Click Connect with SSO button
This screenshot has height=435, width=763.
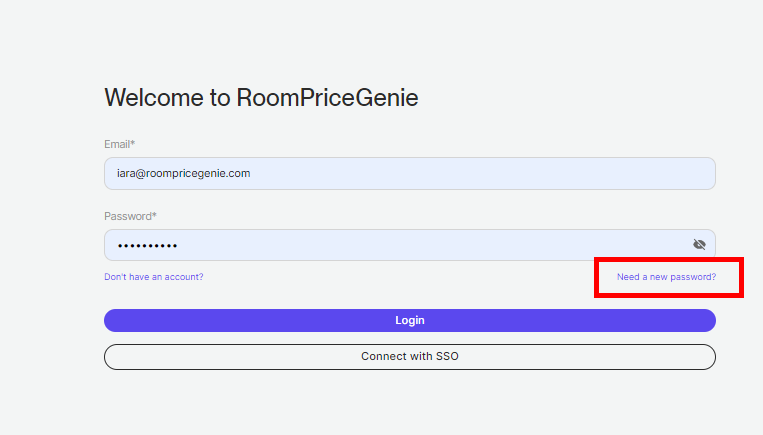click(409, 356)
